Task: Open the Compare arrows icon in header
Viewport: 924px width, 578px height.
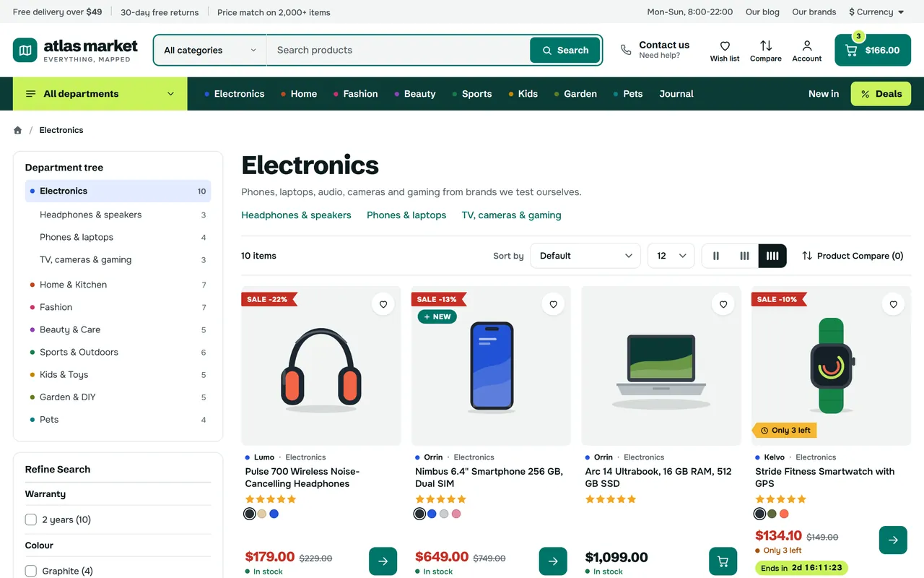Action: (766, 46)
